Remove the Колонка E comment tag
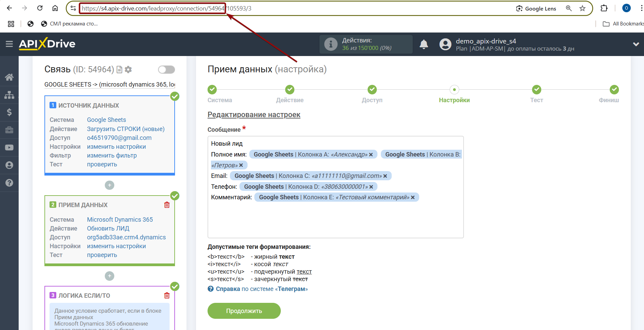Viewport: 644px width, 330px height. [x=413, y=197]
